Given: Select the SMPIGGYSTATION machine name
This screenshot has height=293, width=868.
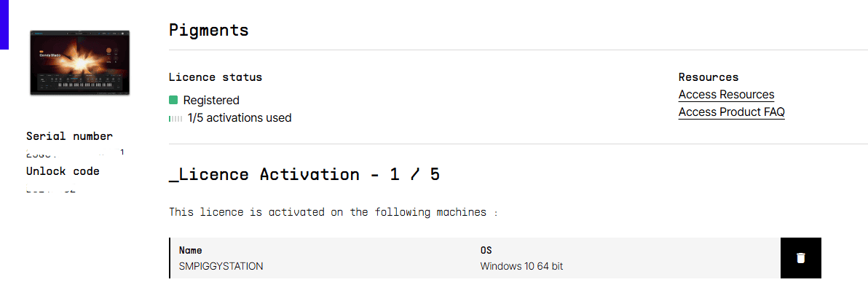Looking at the screenshot, I should (x=221, y=267).
